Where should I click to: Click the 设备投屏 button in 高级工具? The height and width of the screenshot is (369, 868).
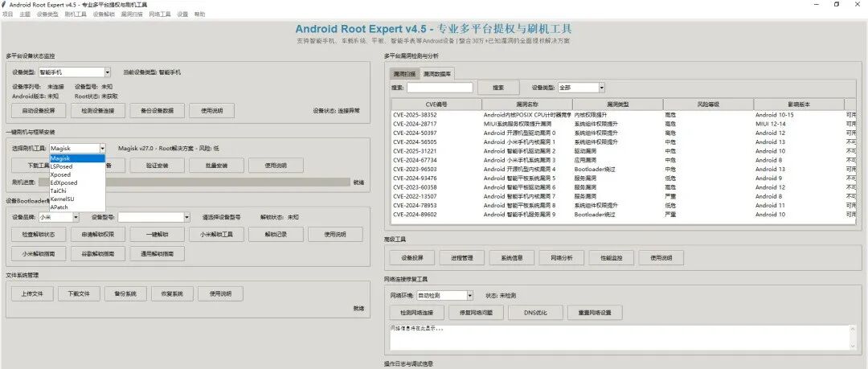pos(411,257)
